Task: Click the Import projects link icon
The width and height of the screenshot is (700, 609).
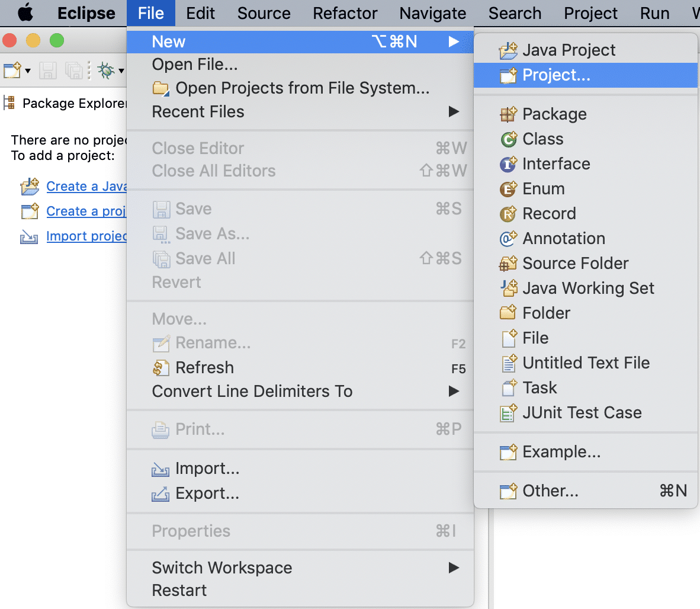Action: tap(29, 236)
